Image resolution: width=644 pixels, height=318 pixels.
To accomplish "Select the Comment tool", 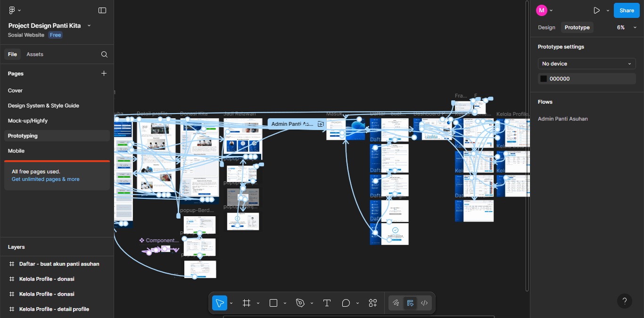I will [x=346, y=303].
